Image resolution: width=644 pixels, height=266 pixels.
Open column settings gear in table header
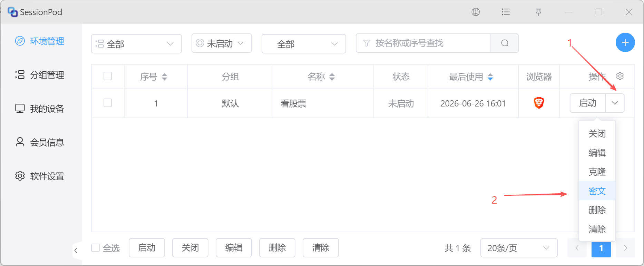tap(620, 76)
